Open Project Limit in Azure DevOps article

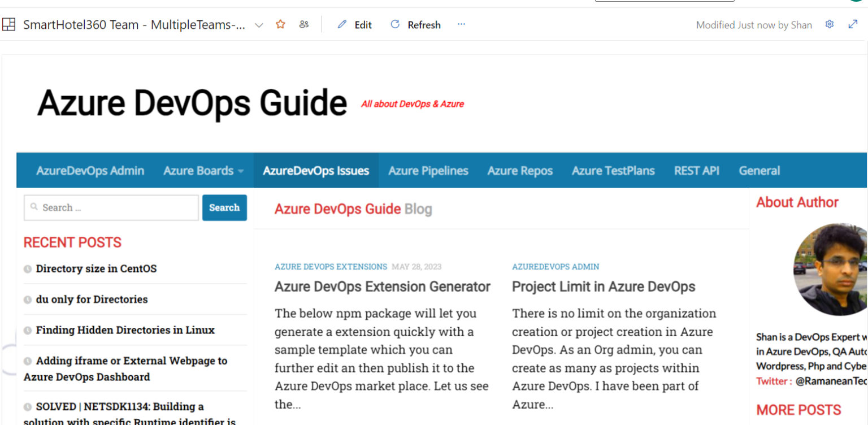pos(603,287)
